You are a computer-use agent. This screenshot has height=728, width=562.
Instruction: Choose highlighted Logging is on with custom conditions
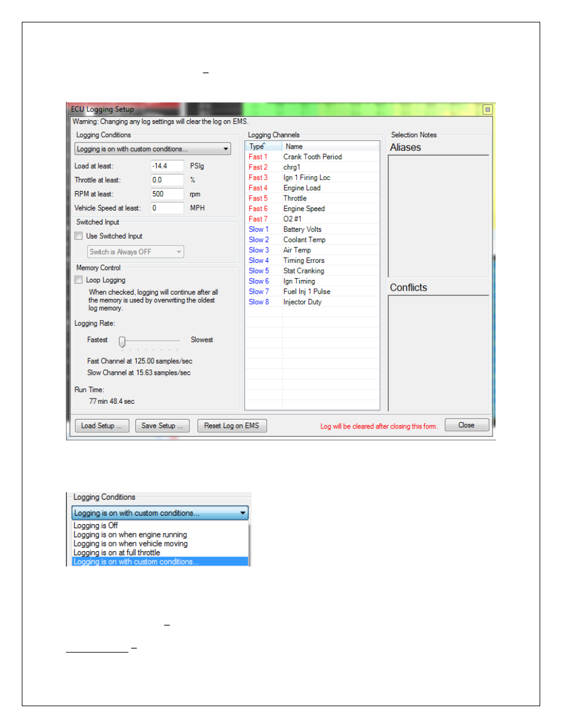tap(160, 562)
